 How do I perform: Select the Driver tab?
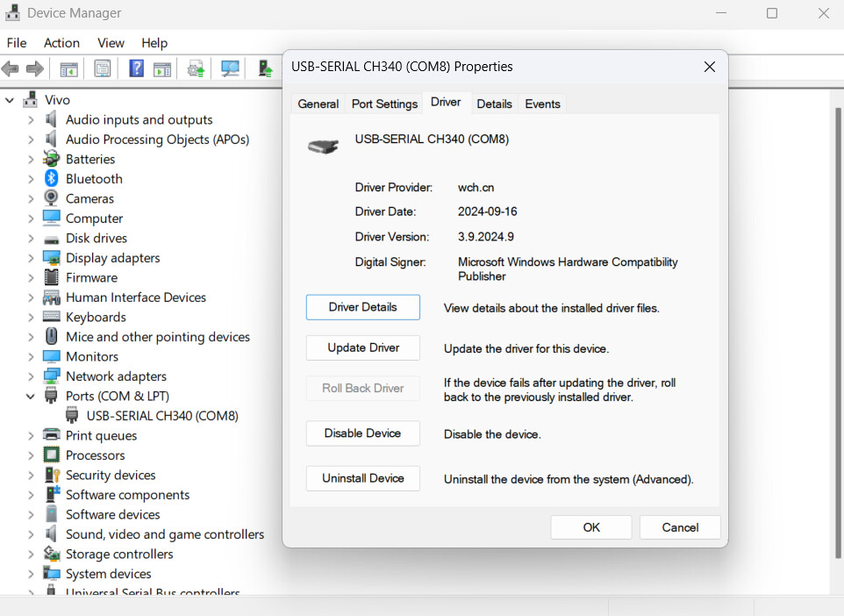[446, 103]
